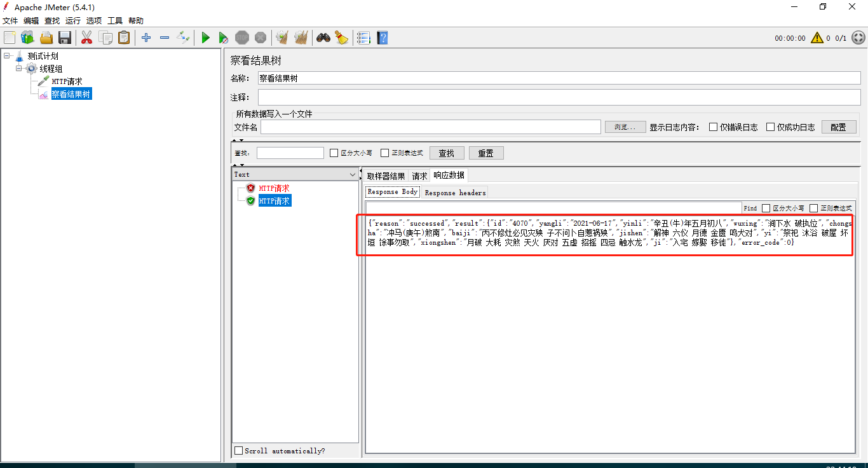868x468 pixels.
Task: Collapse the 测试计划 tree node
Action: coord(6,56)
